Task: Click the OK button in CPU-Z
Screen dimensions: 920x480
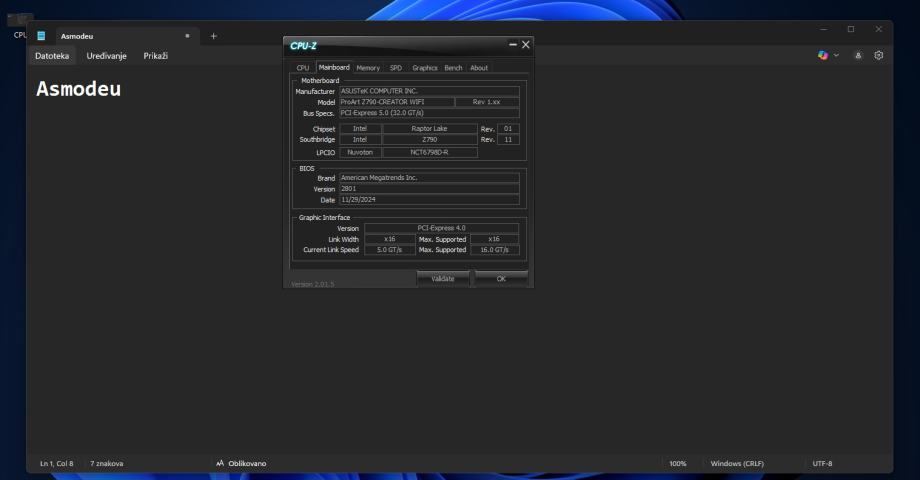Action: click(x=501, y=279)
